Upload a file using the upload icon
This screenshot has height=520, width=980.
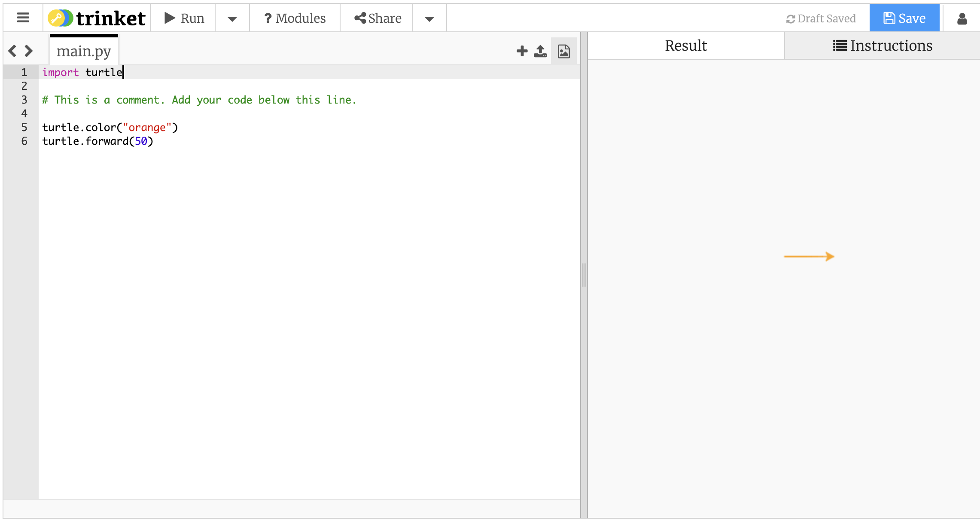540,50
